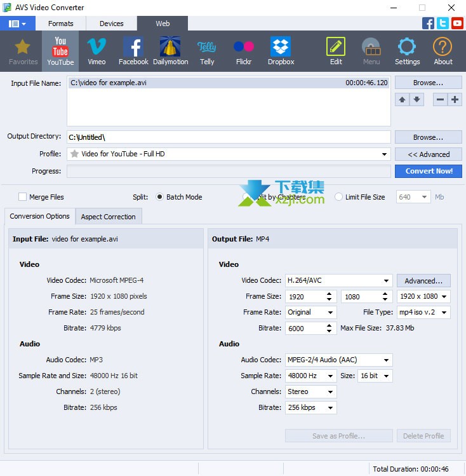The image size is (466, 476).
Task: Click the Save as Profile... button
Action: [x=338, y=436]
